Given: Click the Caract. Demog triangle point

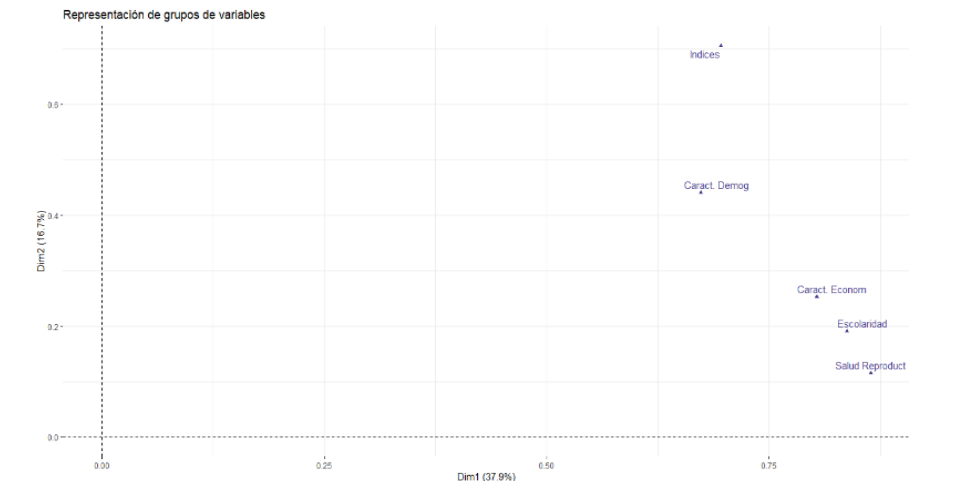Looking at the screenshot, I should [x=701, y=192].
